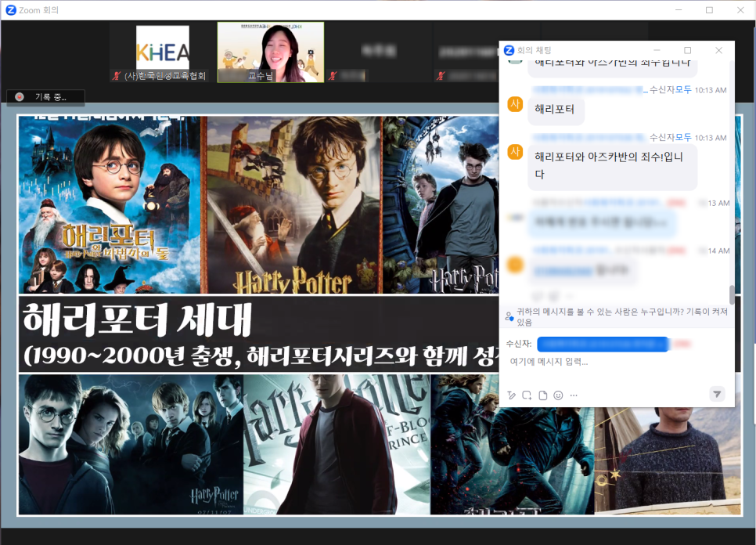Click the first Harry Potter poster with 마법사의 돌
The height and width of the screenshot is (545, 756).
point(109,204)
